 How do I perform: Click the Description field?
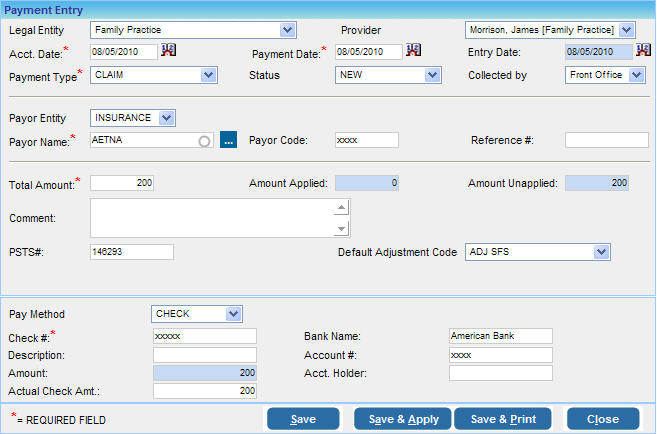205,355
